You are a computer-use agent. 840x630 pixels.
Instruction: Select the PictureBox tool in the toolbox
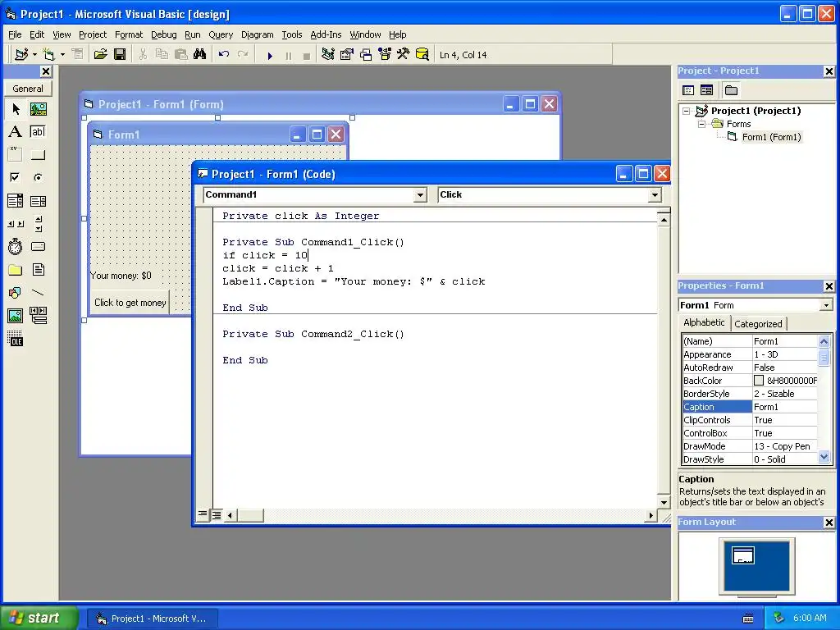38,109
